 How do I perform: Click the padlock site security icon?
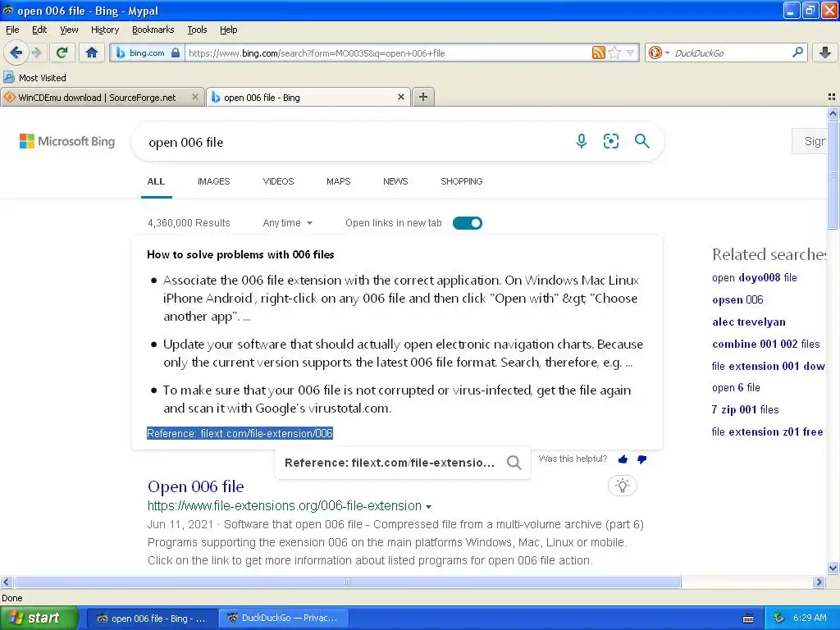pyautogui.click(x=176, y=52)
